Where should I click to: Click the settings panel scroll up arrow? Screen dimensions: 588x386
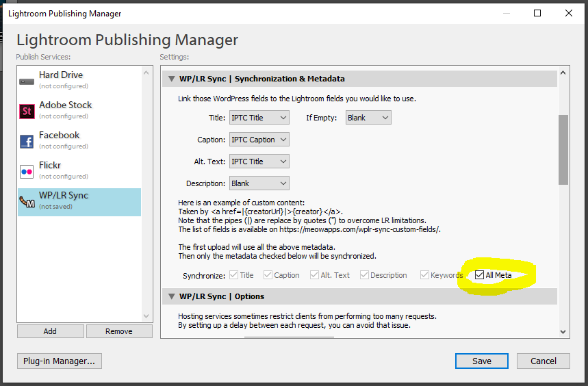click(x=563, y=73)
